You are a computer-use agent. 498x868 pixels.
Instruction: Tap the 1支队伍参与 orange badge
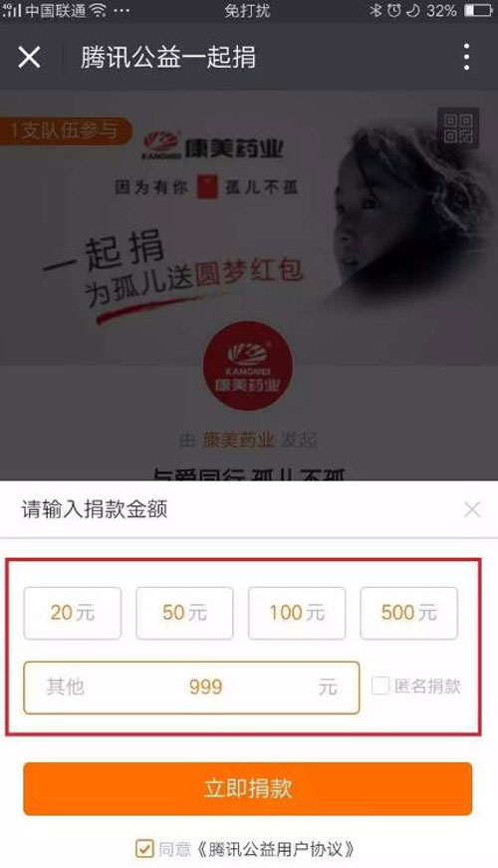(x=65, y=132)
